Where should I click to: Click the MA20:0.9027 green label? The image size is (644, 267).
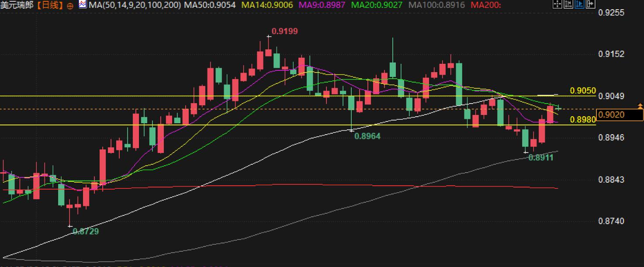pyautogui.click(x=376, y=5)
